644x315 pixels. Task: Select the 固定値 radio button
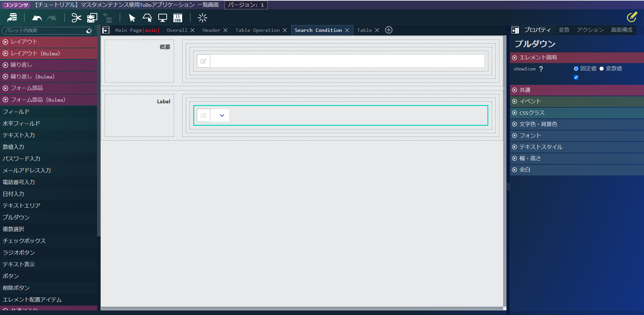(x=576, y=68)
